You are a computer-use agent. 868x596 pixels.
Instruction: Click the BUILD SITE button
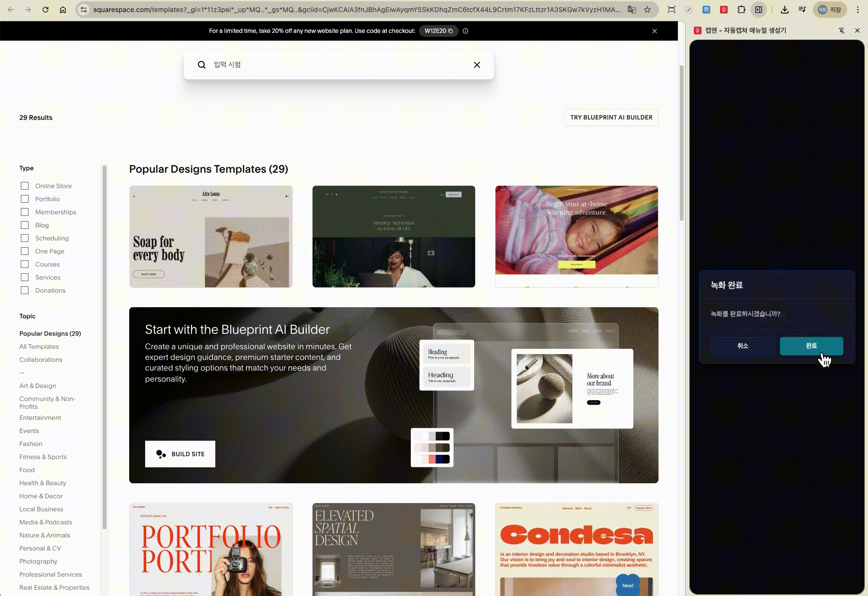pyautogui.click(x=180, y=454)
